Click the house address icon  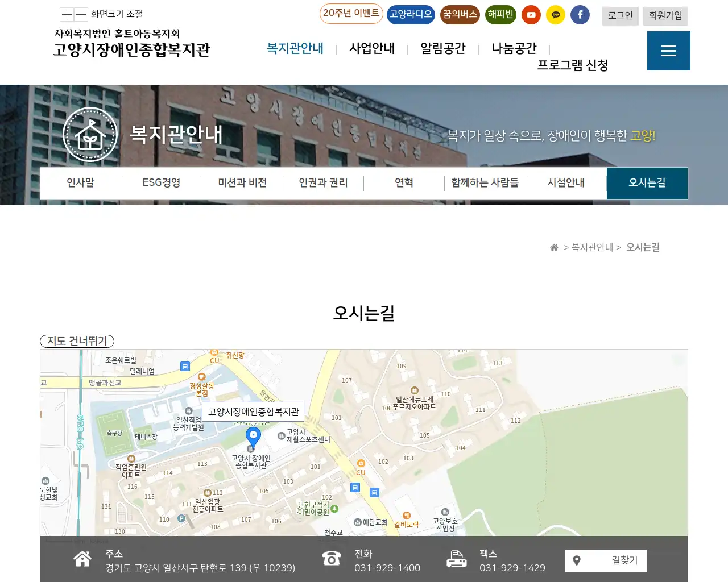(82, 559)
